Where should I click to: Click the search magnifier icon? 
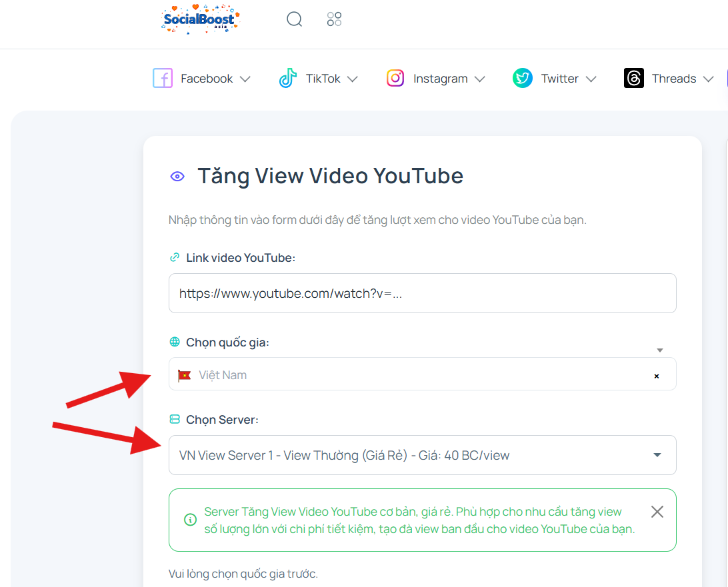(295, 19)
